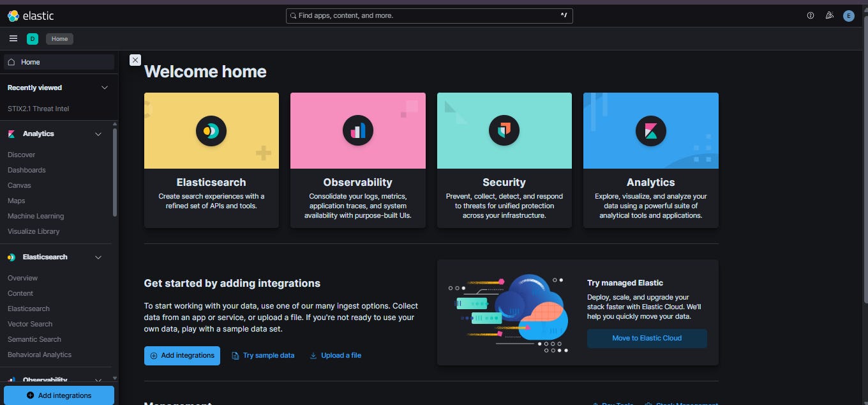Open Overview under Elasticsearch
This screenshot has height=405, width=868.
point(23,278)
